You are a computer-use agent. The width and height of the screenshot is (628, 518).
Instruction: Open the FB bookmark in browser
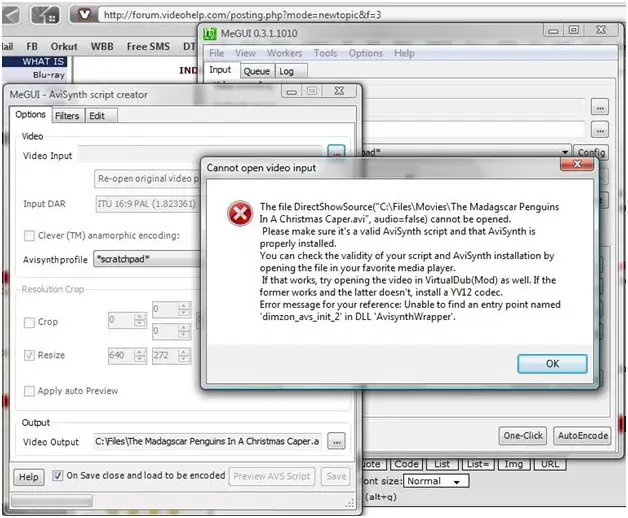32,46
